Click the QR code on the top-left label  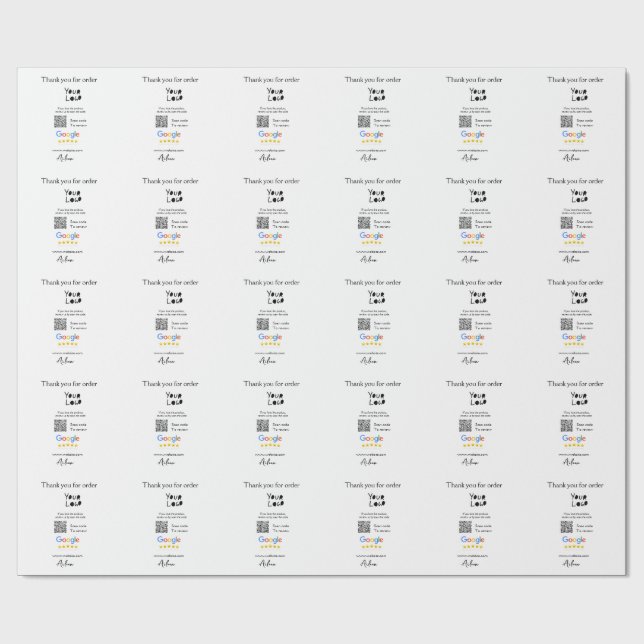tap(60, 121)
